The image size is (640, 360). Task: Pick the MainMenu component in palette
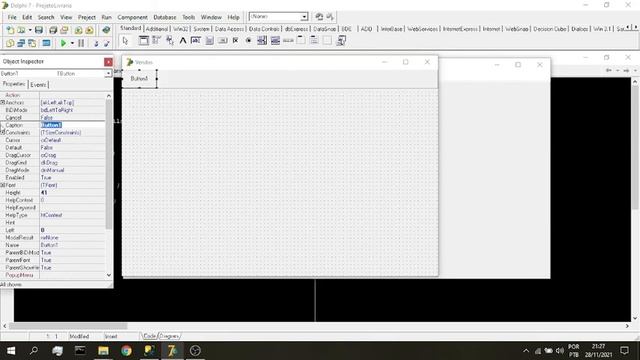156,40
